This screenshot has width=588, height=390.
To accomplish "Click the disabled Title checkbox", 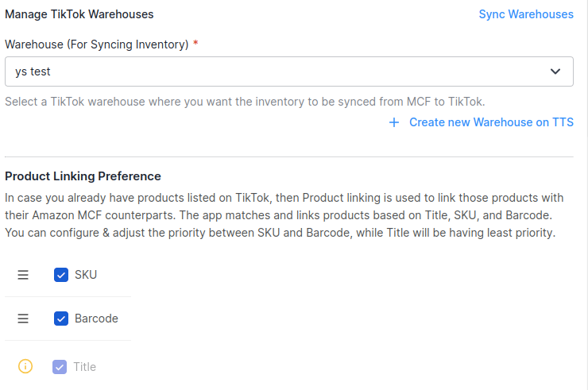I will (x=60, y=367).
